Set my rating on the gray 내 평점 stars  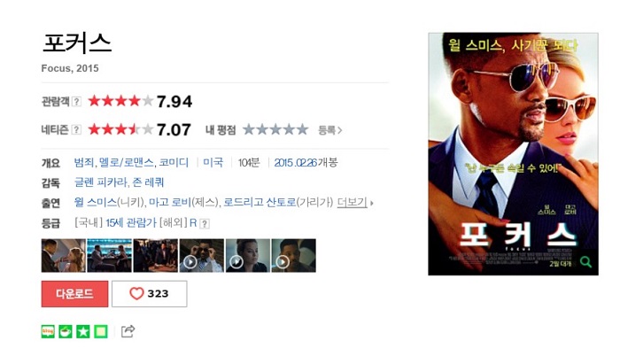[275, 129]
